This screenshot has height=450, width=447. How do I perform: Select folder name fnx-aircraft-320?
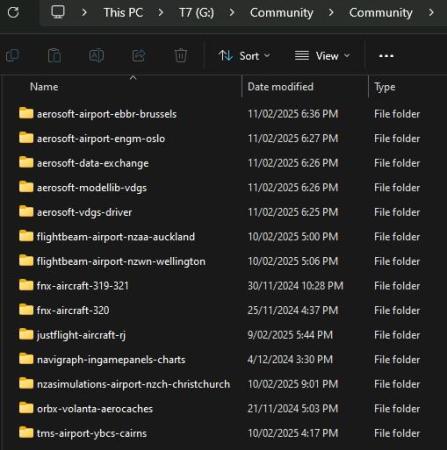73,310
